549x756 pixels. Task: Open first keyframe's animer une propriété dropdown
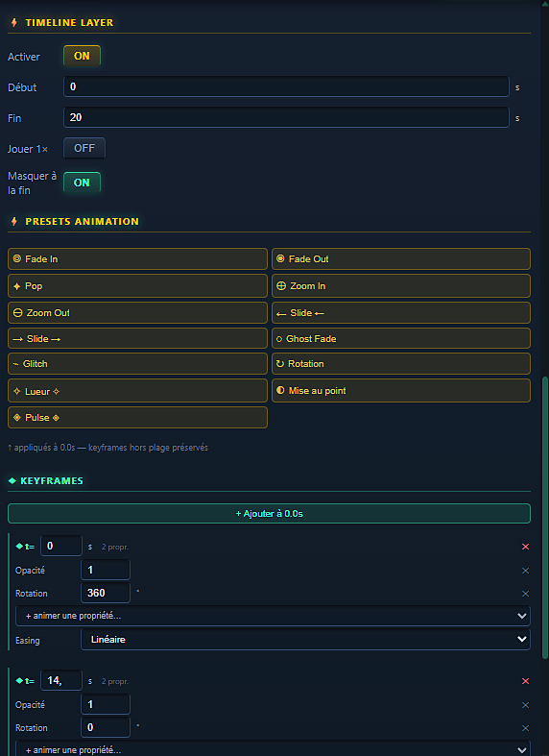(273, 616)
